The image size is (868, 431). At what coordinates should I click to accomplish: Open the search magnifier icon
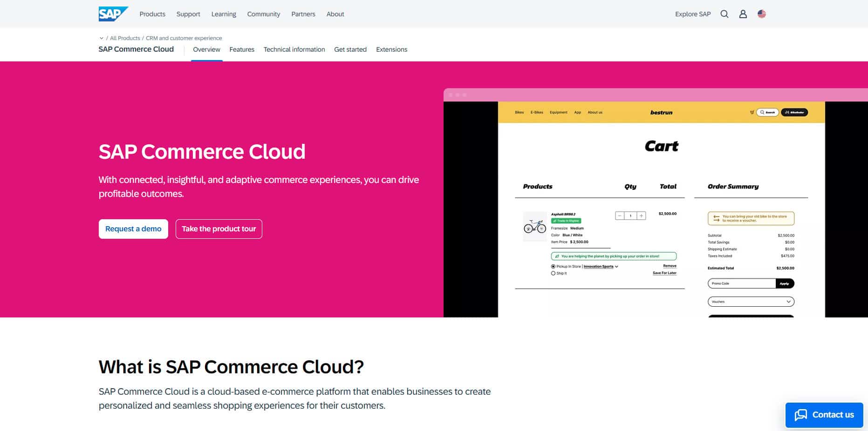coord(724,14)
